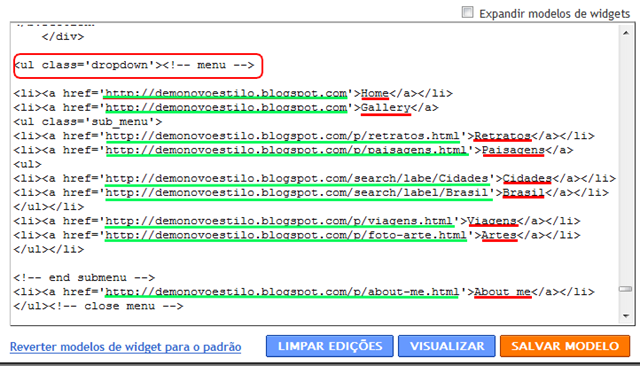The width and height of the screenshot is (640, 366).
Task: Click the scrollbar thumb in the code editor
Action: point(626,289)
